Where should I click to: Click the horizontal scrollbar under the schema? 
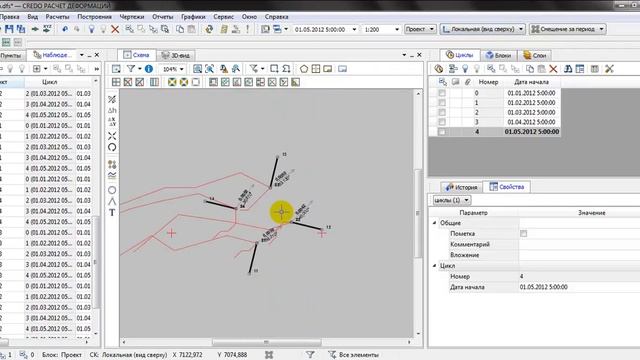point(266,342)
